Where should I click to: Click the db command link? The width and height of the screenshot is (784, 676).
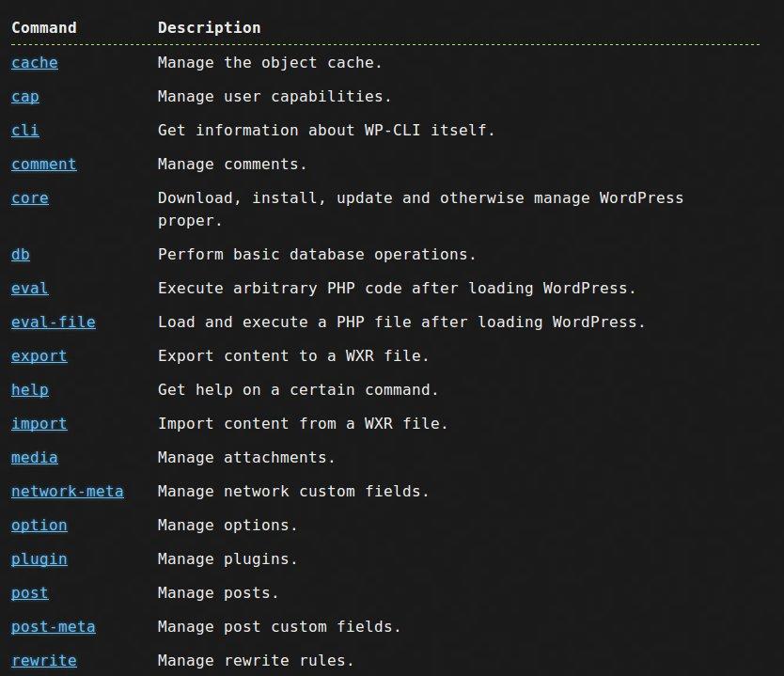(21, 255)
